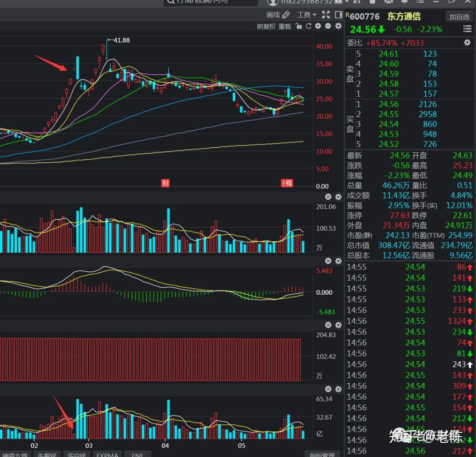Open settings gear of bottom 65.34 panel
The width and height of the screenshot is (476, 457).
point(338,389)
